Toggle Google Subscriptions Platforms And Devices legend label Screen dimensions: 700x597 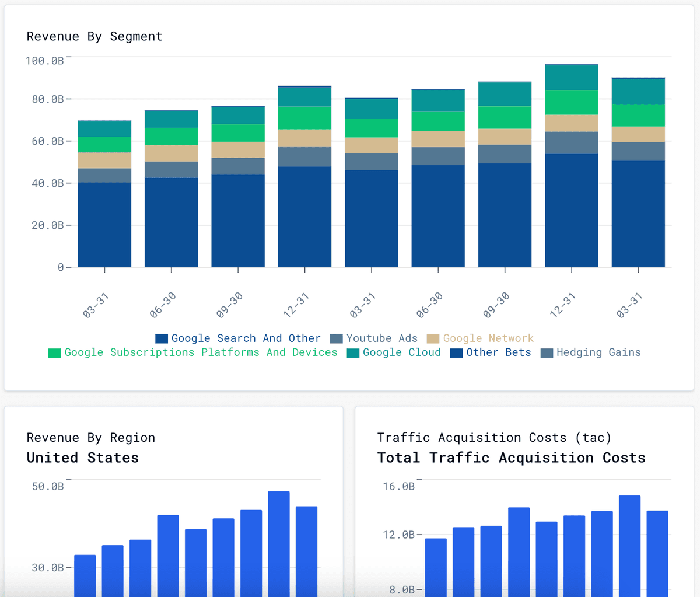coord(201,352)
